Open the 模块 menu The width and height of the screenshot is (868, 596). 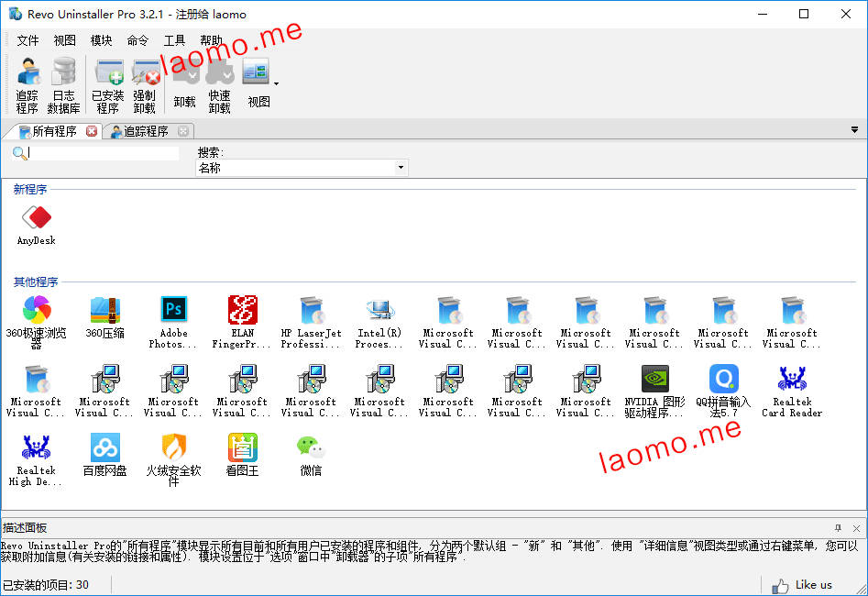pos(101,40)
